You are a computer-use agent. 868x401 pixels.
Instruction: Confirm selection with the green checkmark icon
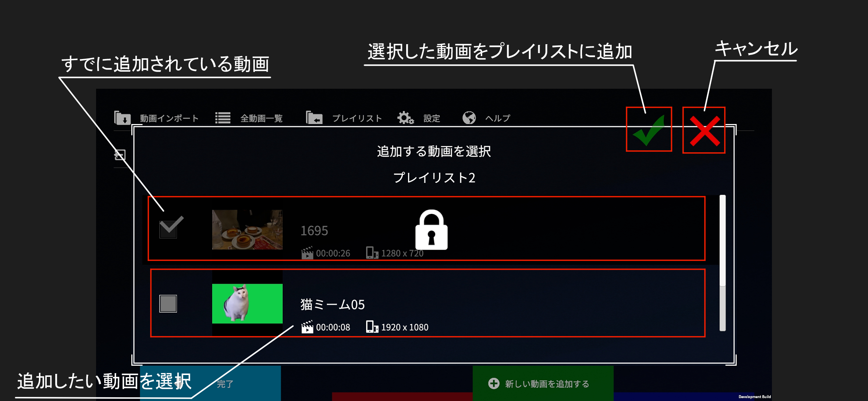[x=649, y=130]
